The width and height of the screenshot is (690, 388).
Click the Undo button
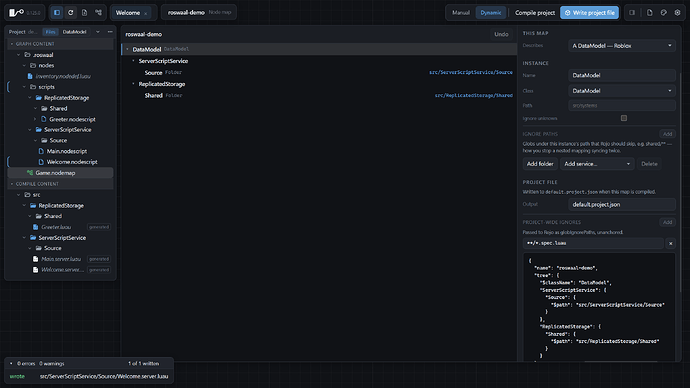(x=501, y=34)
